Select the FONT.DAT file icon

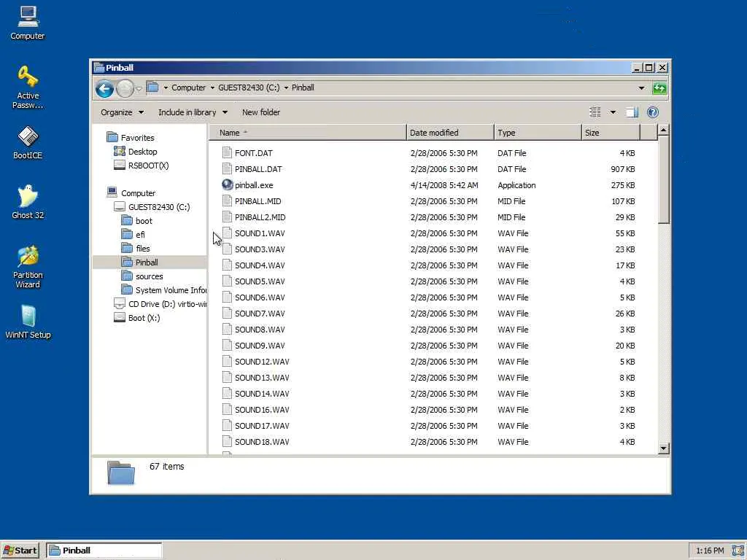coord(228,153)
